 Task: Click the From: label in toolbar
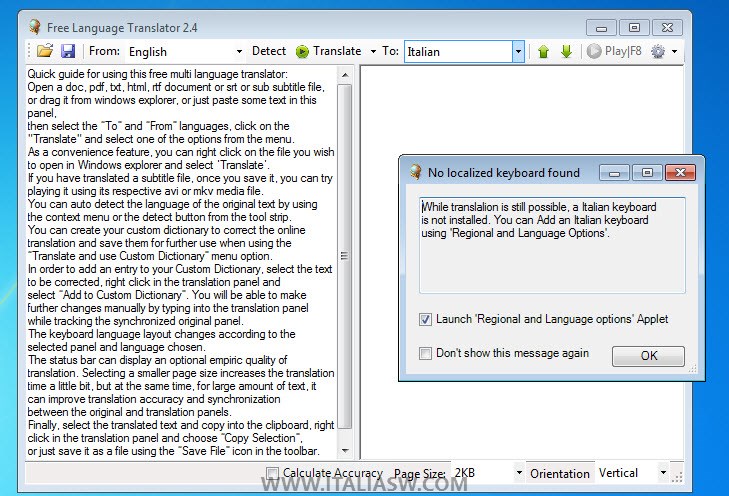[104, 51]
